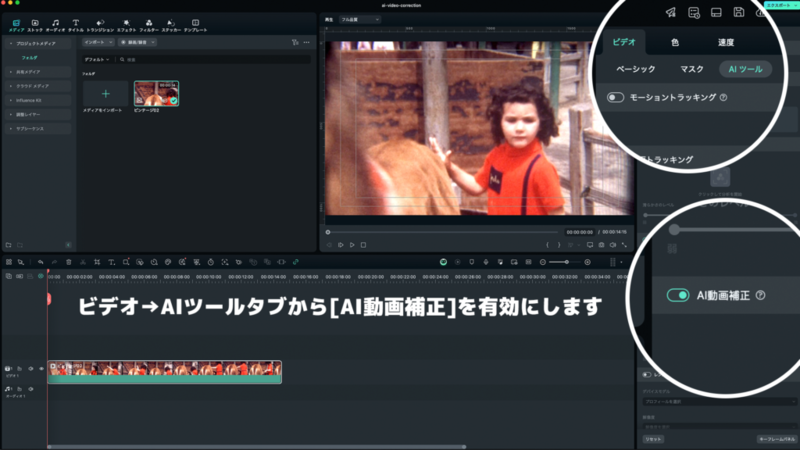
Task: Click the delete trash icon in timeline toolbar
Action: click(68, 262)
